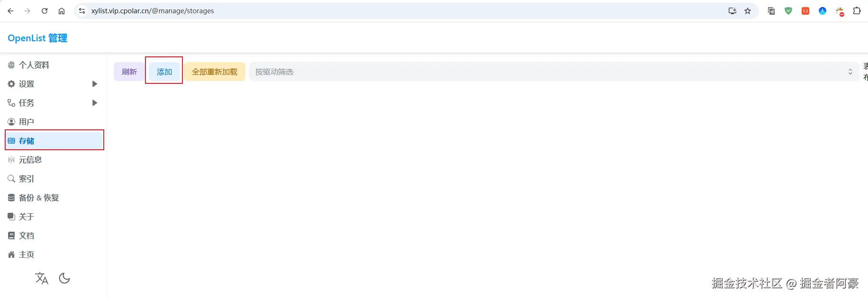Viewport: 868px width, 299px height.
Task: Open the 按驱动筛选 driver filter dropdown
Action: tap(554, 72)
